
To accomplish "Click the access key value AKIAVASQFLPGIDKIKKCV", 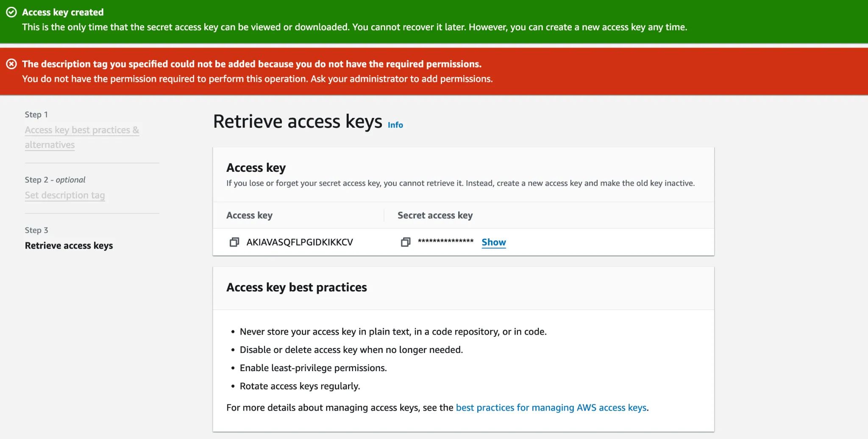I will click(x=299, y=242).
